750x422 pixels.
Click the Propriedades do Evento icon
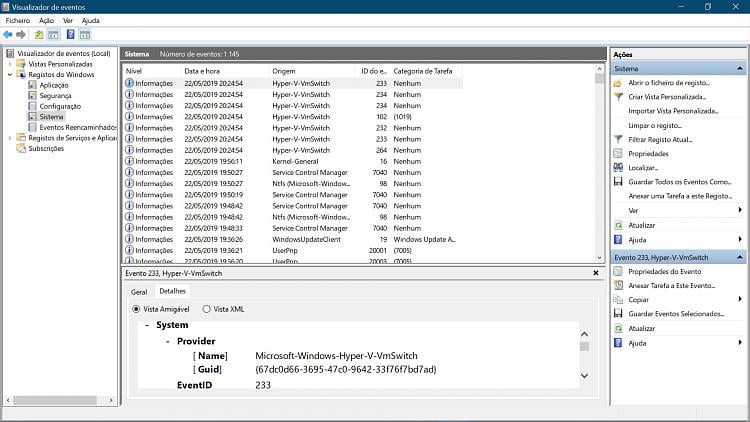(x=618, y=271)
